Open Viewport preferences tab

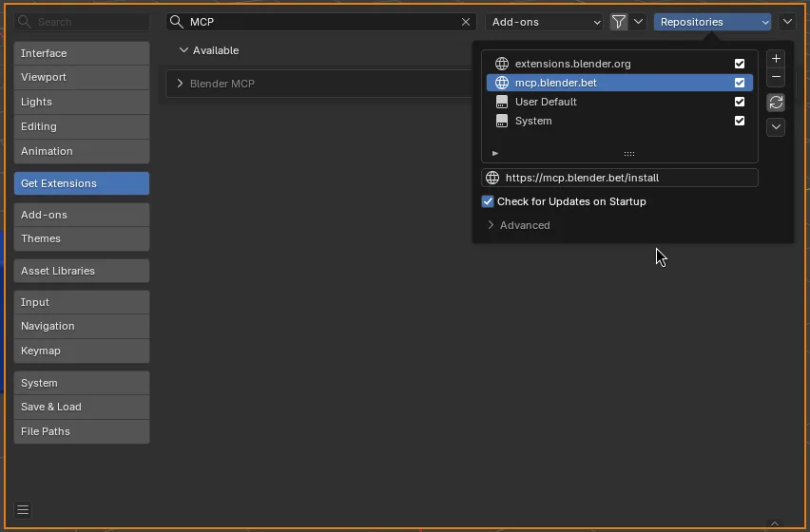(x=82, y=77)
